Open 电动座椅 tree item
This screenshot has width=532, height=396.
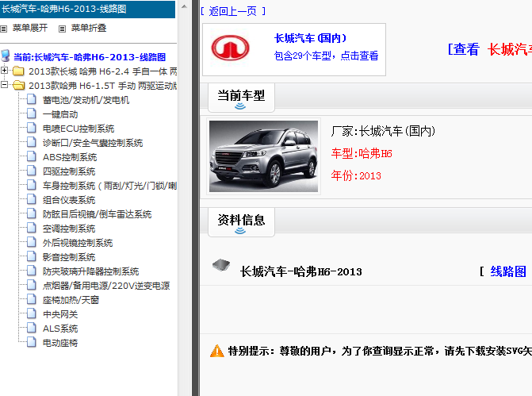point(60,342)
